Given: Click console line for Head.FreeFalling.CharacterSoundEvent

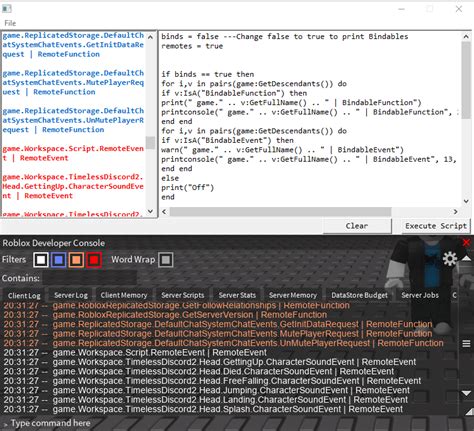Looking at the screenshot, I should (x=212, y=381).
